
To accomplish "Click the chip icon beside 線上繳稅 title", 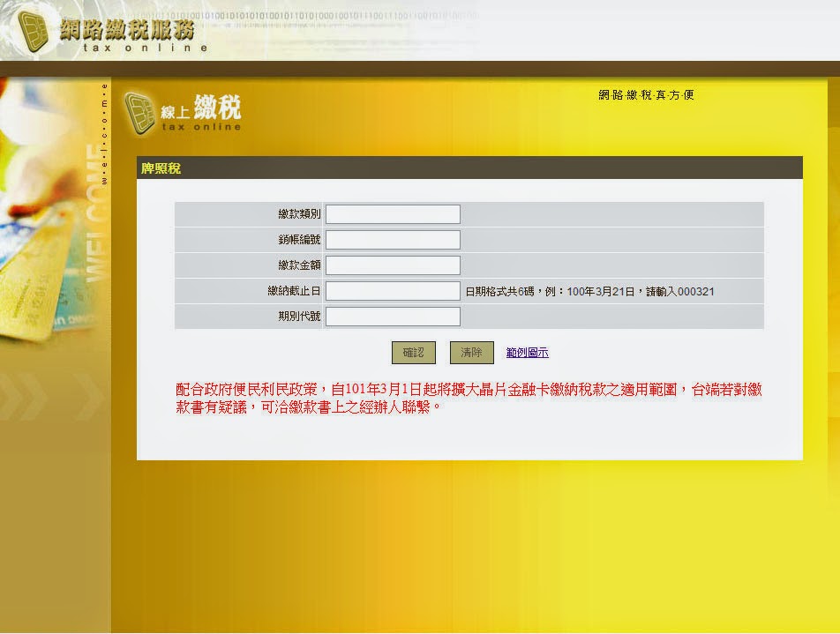I will 139,112.
